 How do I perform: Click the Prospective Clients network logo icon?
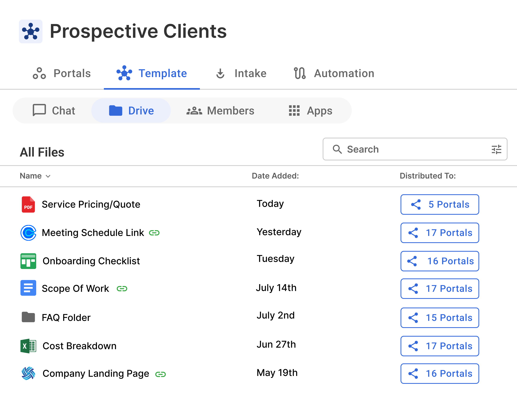pos(31,31)
